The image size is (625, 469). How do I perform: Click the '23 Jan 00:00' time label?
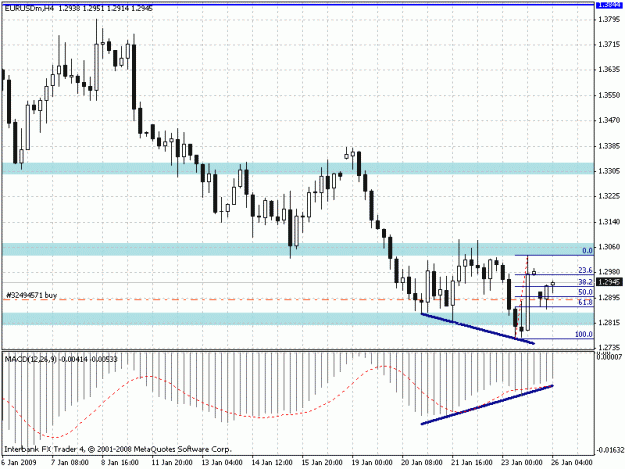(x=522, y=462)
